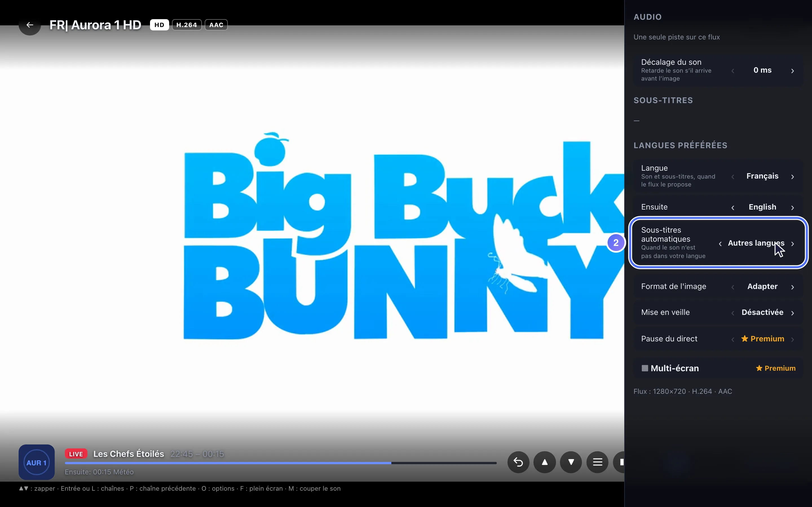Select the Sous-titres automatiques row label

click(666, 234)
